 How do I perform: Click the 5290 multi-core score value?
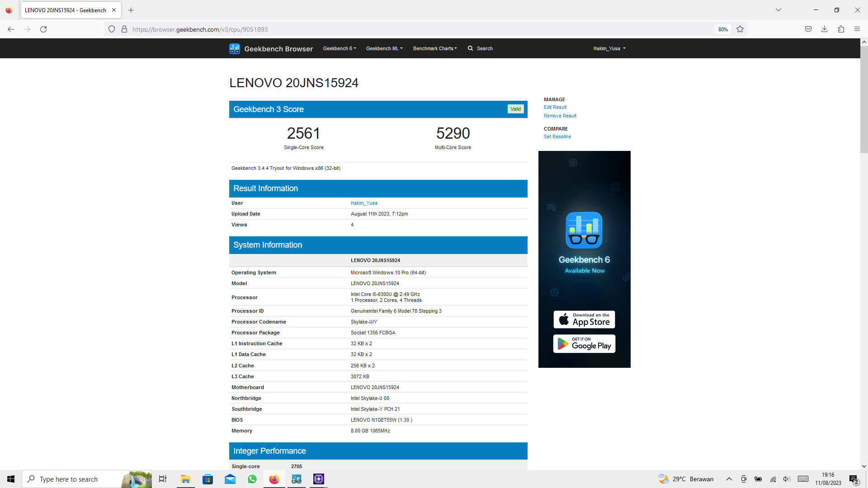[x=453, y=134]
